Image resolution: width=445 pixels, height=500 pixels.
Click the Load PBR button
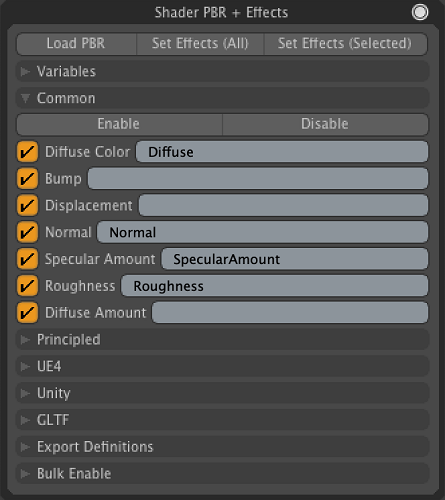(x=76, y=44)
